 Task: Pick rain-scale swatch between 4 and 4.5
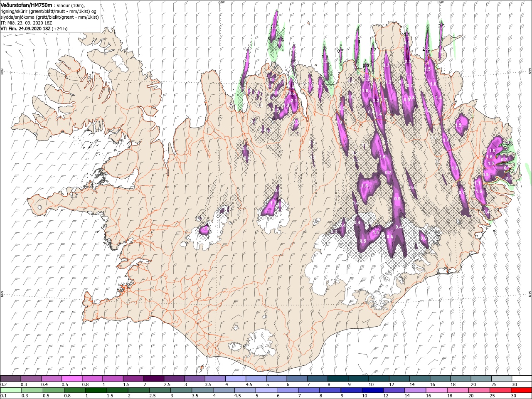(x=224, y=390)
